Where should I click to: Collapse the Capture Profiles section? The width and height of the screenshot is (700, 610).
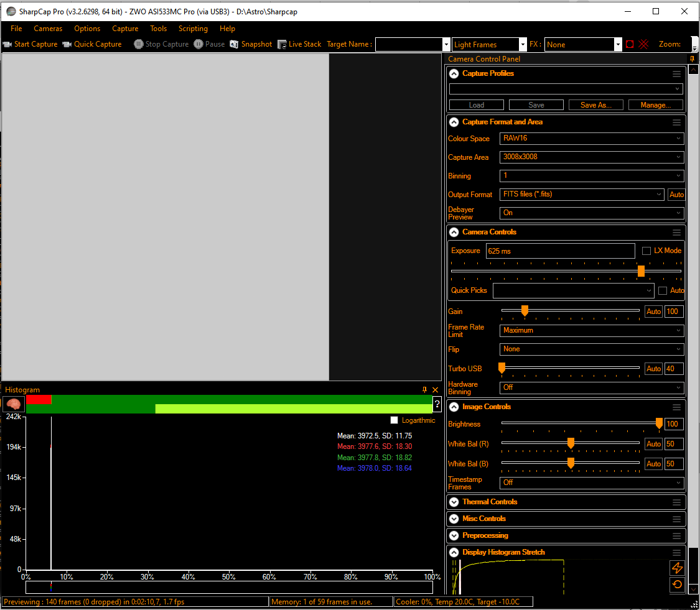[454, 73]
